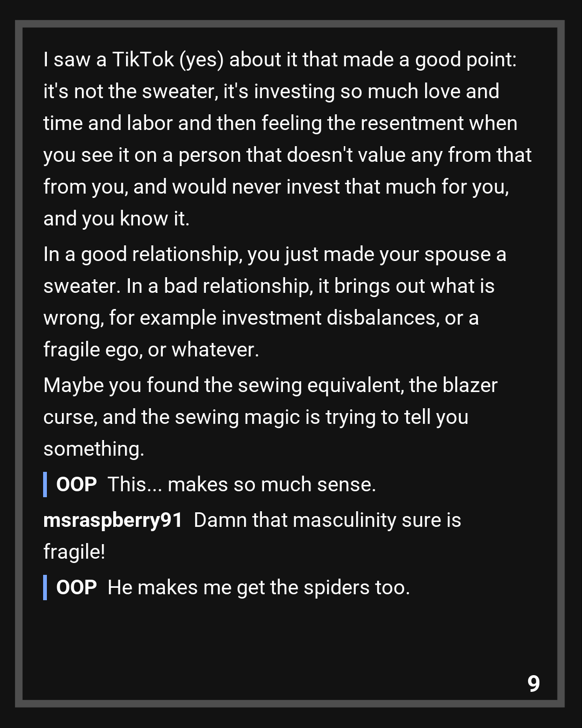Click the blue quote bar beside "This... makes"

45,485
